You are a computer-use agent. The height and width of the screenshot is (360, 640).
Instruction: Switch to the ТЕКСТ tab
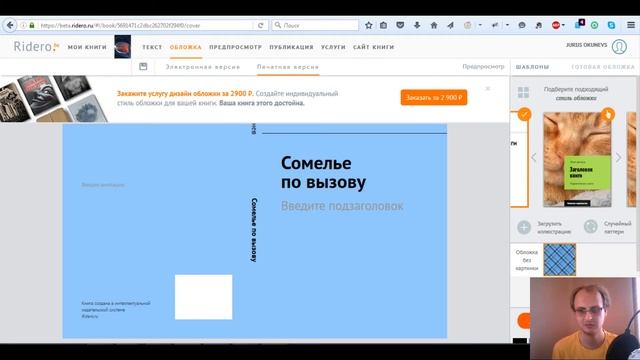pos(152,47)
